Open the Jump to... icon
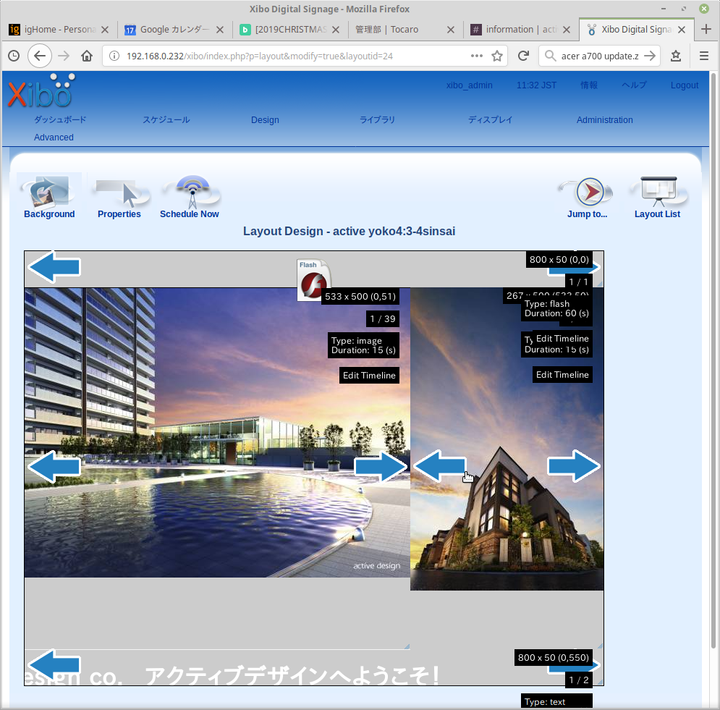Screen dimensions: 720x710 tap(587, 192)
